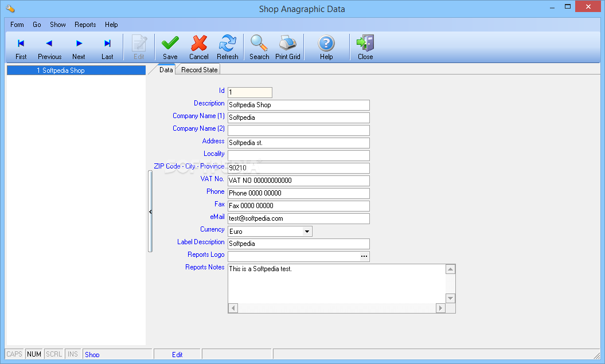Refresh the shop data

pyautogui.click(x=228, y=48)
